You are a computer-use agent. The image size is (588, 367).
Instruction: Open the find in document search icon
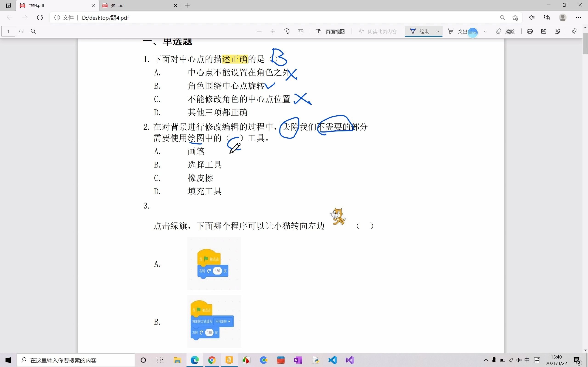33,31
